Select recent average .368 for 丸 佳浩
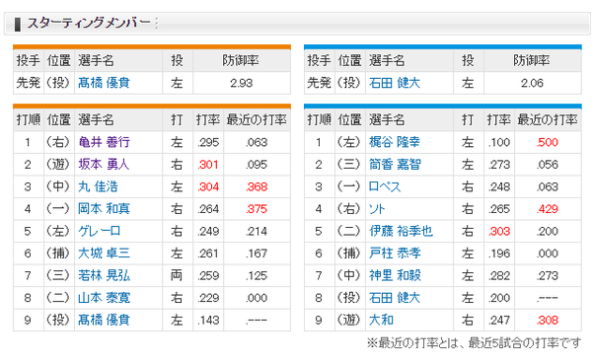 257,186
